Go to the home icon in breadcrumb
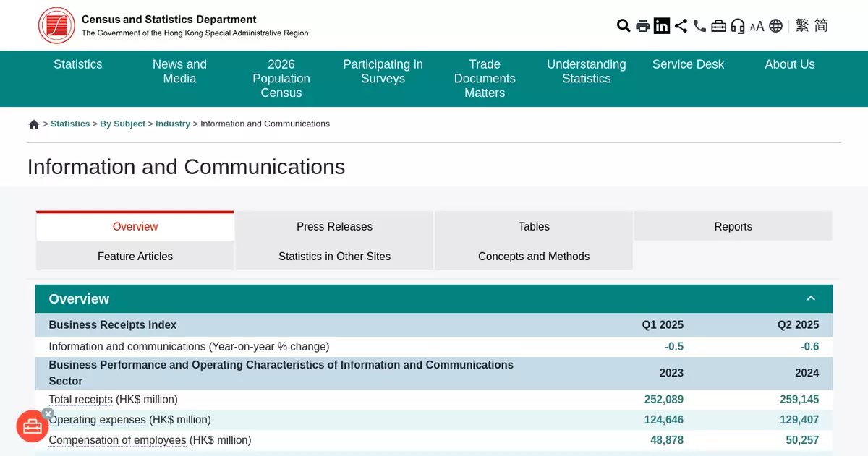 coord(34,124)
